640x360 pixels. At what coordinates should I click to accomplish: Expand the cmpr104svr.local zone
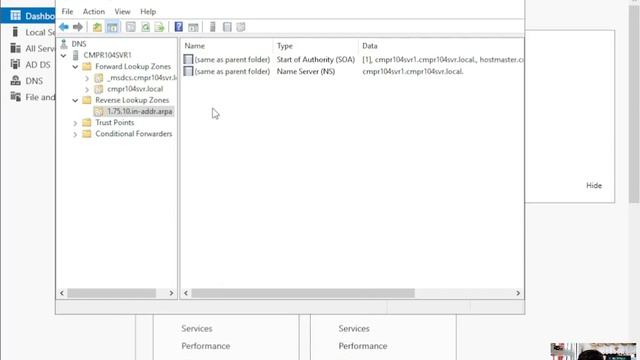click(x=87, y=89)
